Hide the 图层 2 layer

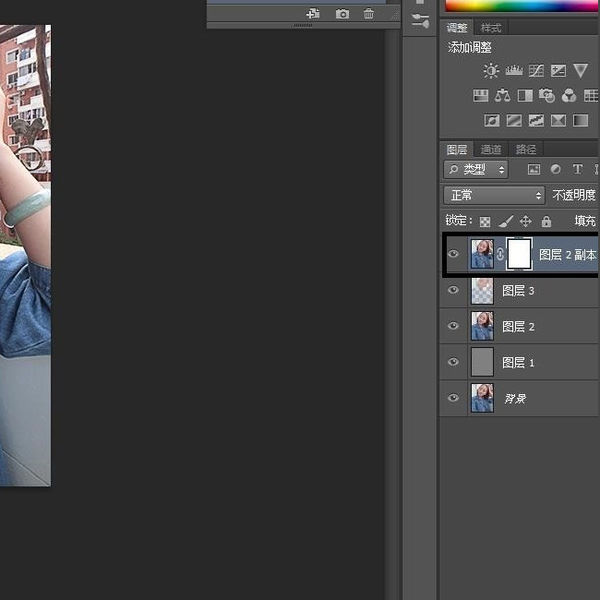tap(453, 326)
